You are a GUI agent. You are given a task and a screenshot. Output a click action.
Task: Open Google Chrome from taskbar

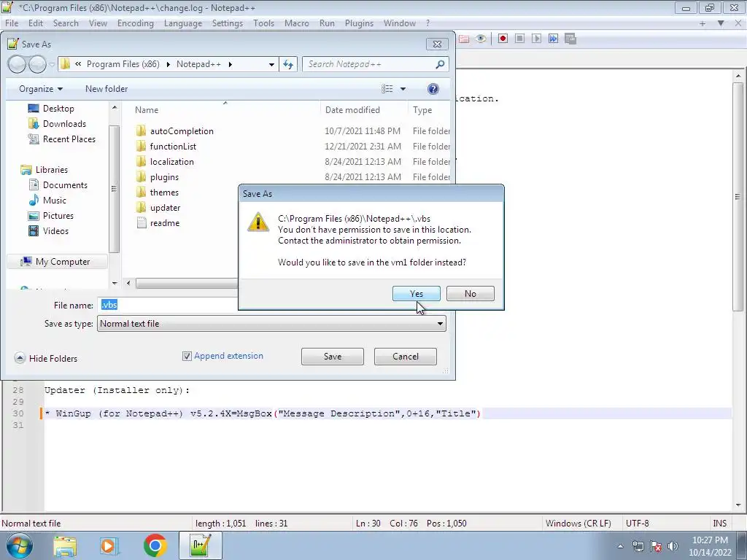[x=155, y=545]
